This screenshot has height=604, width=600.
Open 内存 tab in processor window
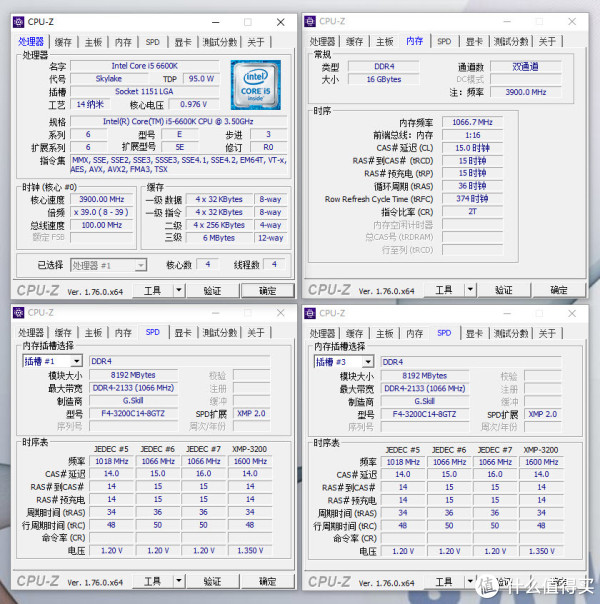pos(123,42)
